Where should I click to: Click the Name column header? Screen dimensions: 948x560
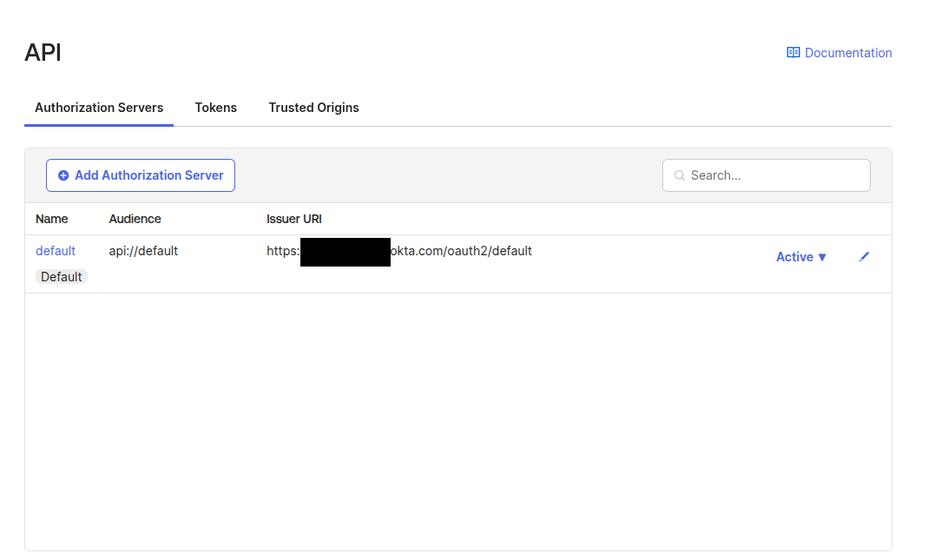[x=52, y=219]
